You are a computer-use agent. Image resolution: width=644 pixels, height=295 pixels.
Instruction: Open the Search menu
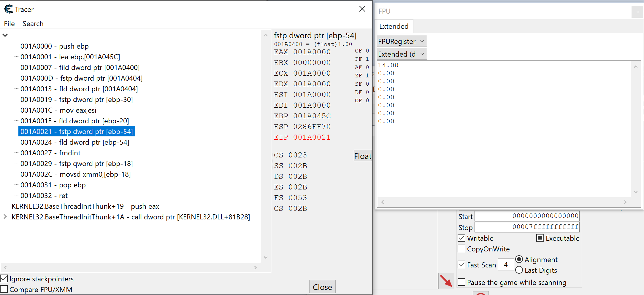33,24
